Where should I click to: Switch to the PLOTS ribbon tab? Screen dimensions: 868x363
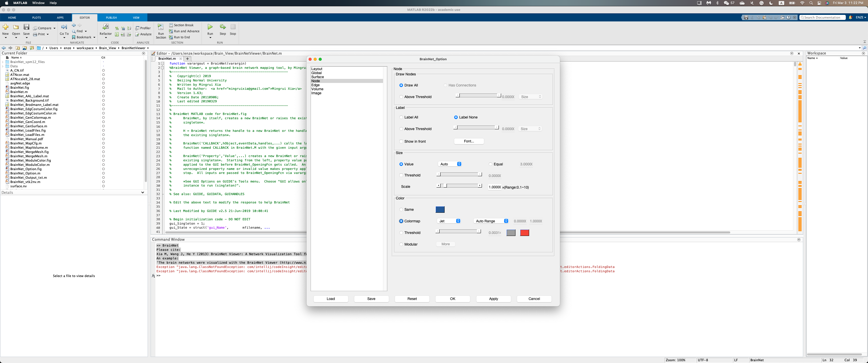[x=36, y=17]
